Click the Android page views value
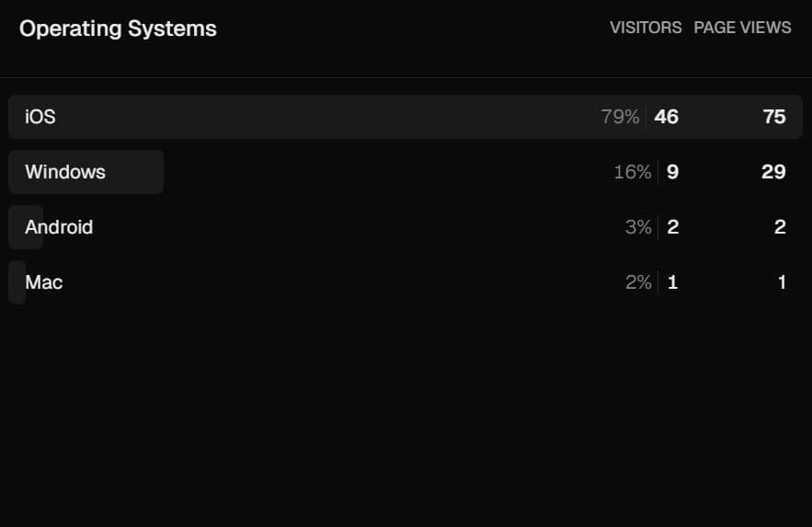 coord(780,227)
